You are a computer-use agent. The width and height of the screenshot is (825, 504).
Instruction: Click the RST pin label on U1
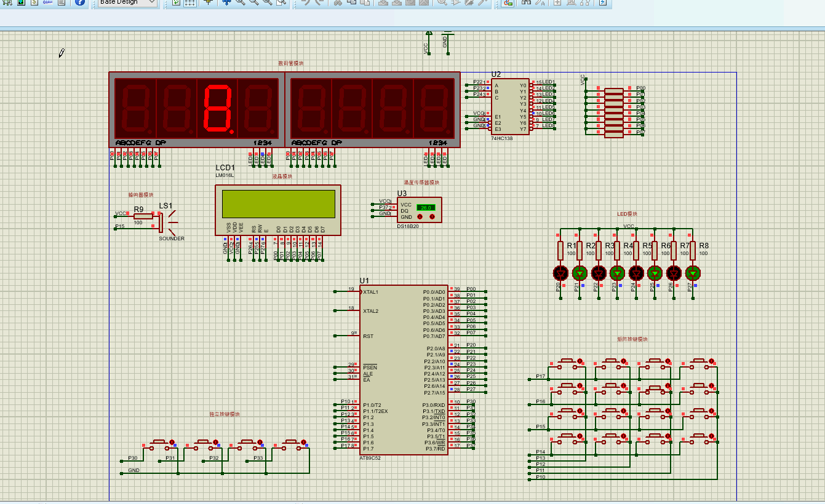pyautogui.click(x=368, y=337)
